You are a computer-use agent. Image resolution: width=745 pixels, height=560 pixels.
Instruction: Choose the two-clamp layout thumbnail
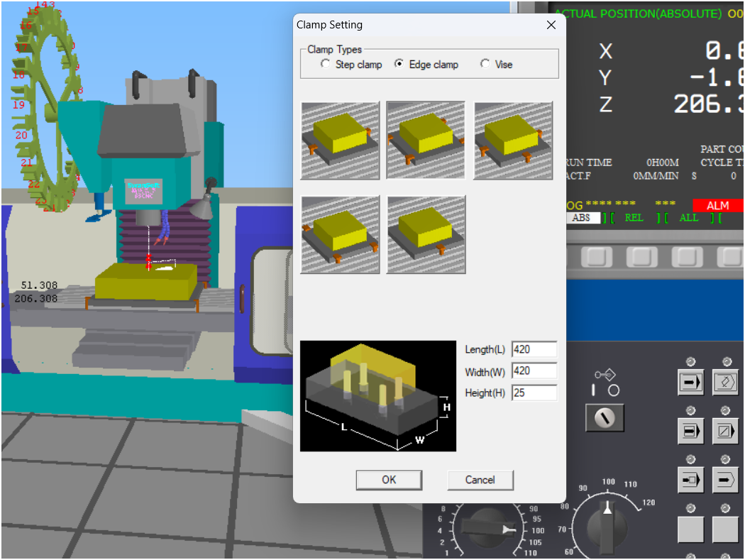[340, 141]
